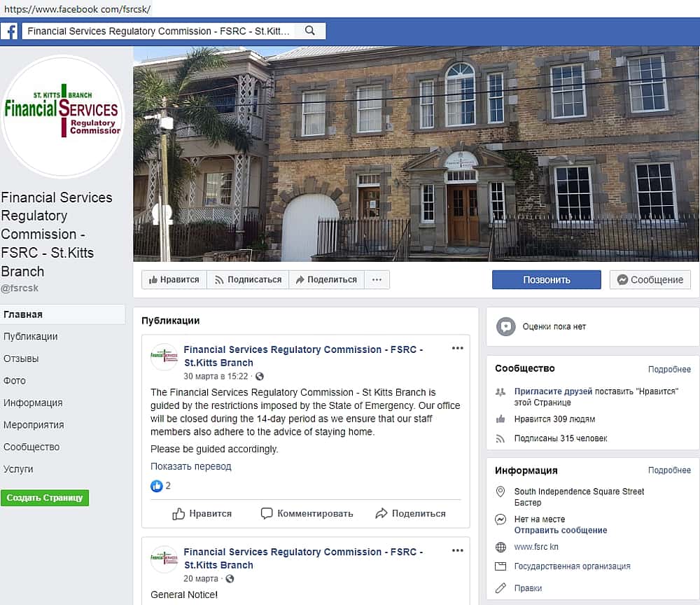Click the Сообщение messenger button
The width and height of the screenshot is (700, 605).
pyautogui.click(x=650, y=279)
